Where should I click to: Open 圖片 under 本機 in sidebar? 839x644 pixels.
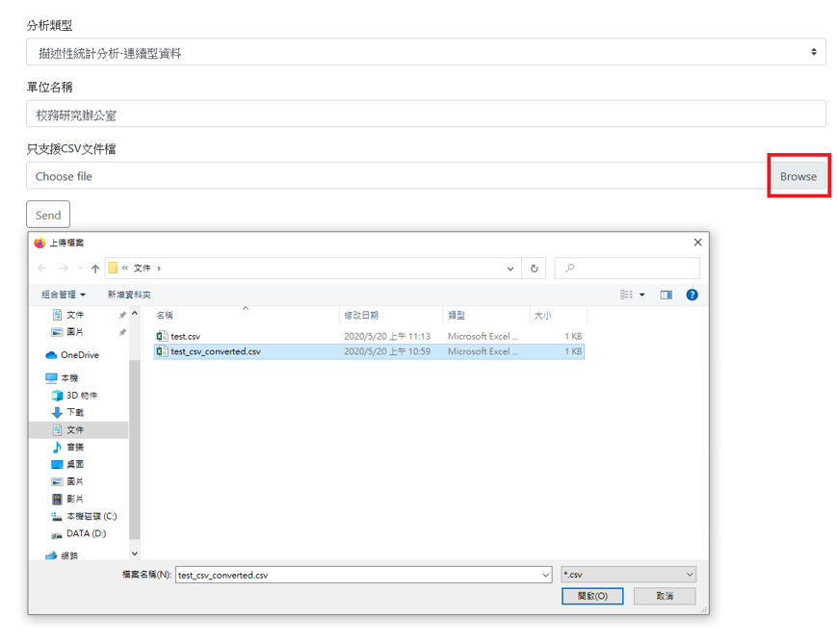(68, 481)
